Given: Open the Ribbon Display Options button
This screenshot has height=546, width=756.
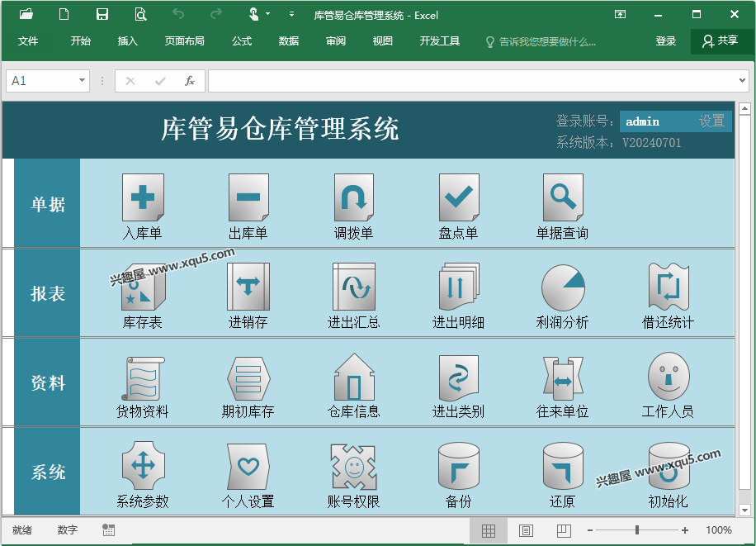Looking at the screenshot, I should click(x=620, y=14).
